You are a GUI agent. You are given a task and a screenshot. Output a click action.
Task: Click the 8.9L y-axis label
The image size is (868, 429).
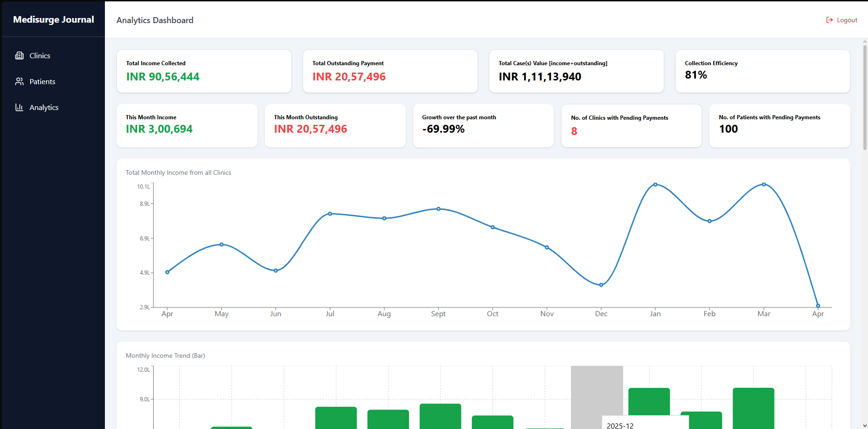tap(145, 204)
